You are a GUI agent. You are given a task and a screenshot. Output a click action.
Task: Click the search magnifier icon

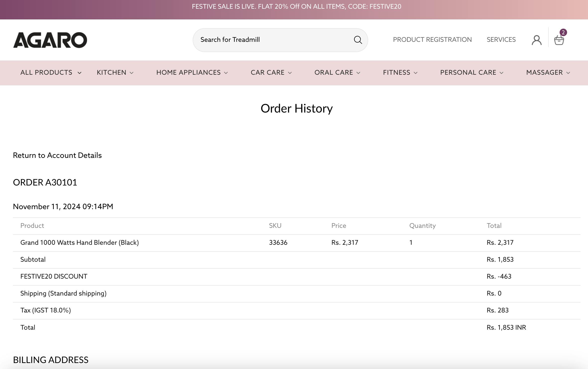click(358, 40)
